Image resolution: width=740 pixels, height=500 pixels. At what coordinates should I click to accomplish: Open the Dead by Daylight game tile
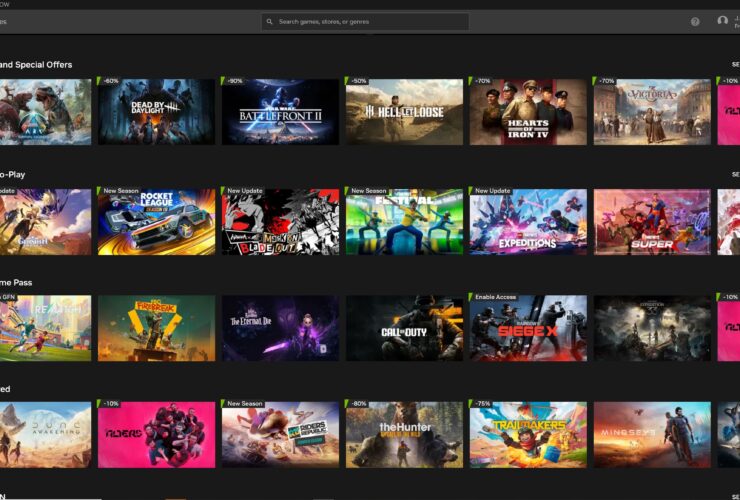156,112
